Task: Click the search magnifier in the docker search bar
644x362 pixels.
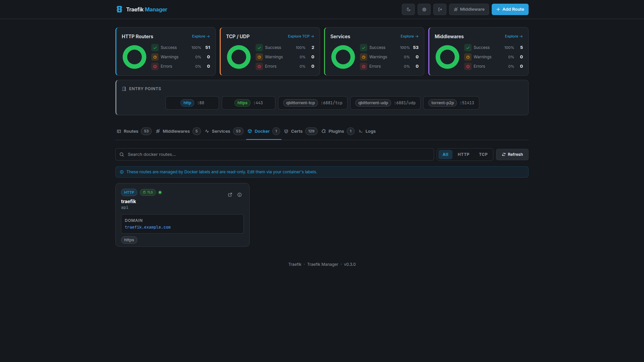Action: (122, 154)
